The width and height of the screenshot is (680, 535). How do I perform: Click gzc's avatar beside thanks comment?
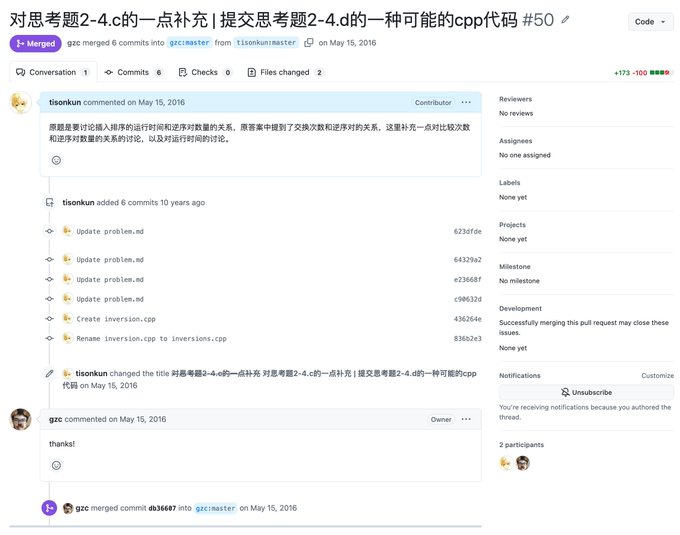coord(20,419)
